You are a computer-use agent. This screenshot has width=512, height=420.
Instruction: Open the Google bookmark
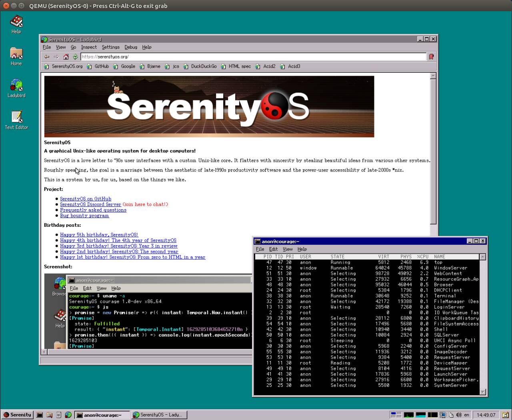[x=124, y=66]
